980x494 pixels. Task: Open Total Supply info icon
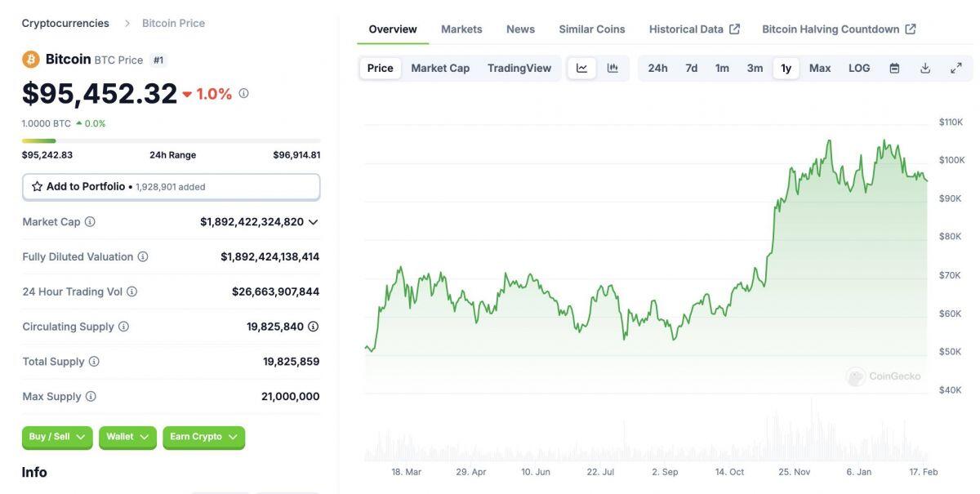point(94,362)
